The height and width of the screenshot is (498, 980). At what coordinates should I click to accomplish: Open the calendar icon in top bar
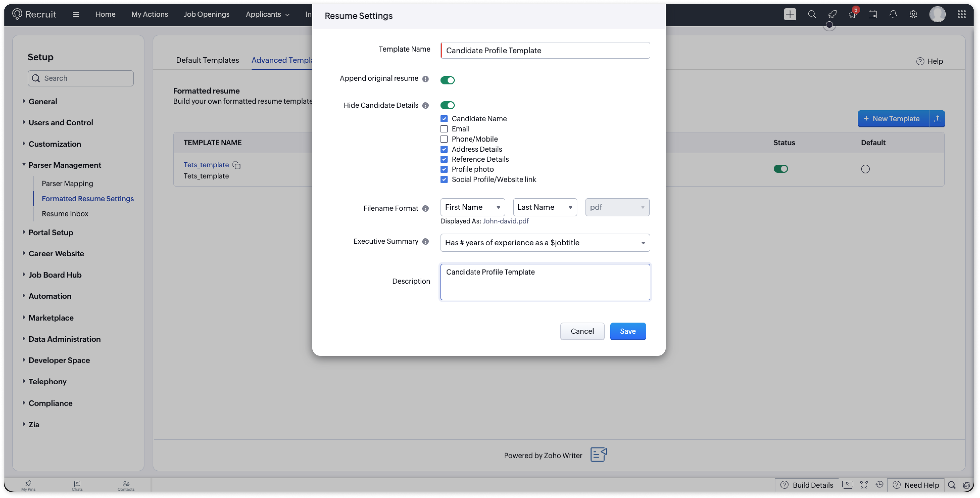click(x=873, y=14)
